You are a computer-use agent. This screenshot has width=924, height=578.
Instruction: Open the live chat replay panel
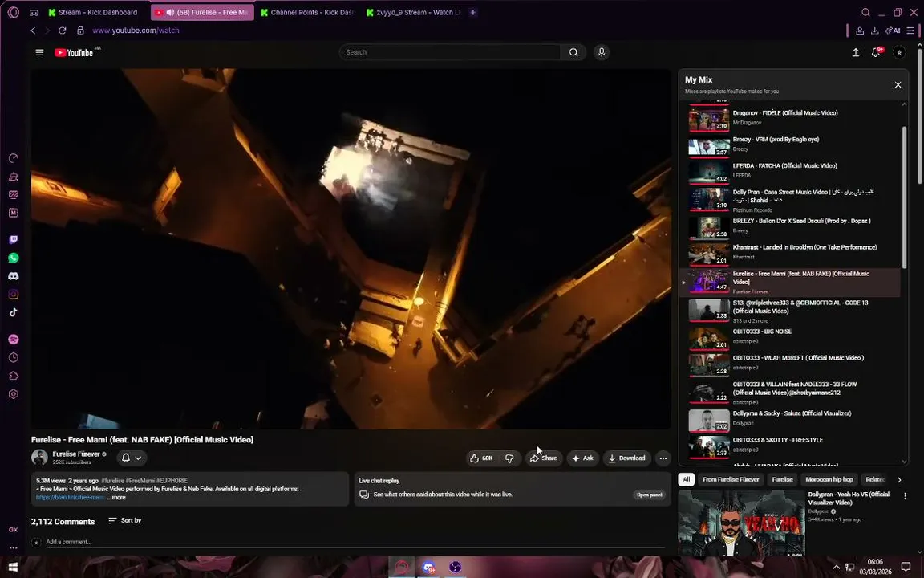(650, 495)
